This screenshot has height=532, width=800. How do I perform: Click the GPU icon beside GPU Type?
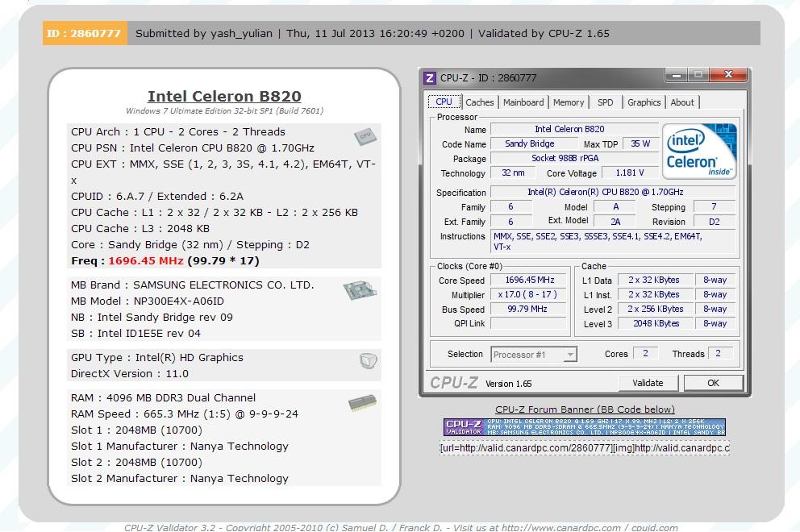[368, 361]
